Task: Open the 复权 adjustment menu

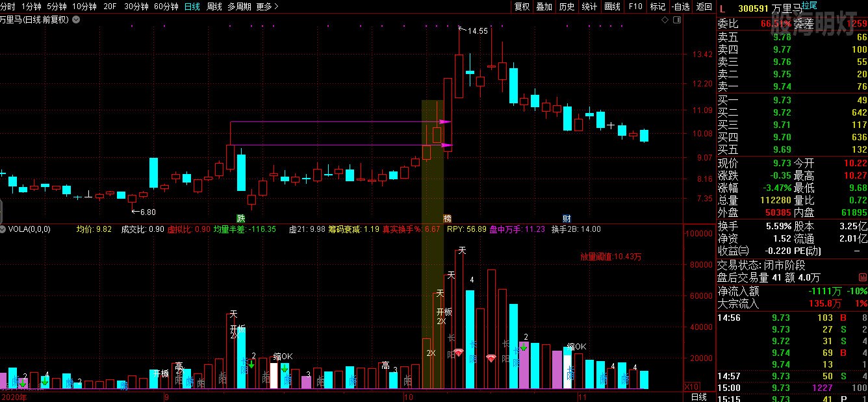Action: pyautogui.click(x=522, y=6)
